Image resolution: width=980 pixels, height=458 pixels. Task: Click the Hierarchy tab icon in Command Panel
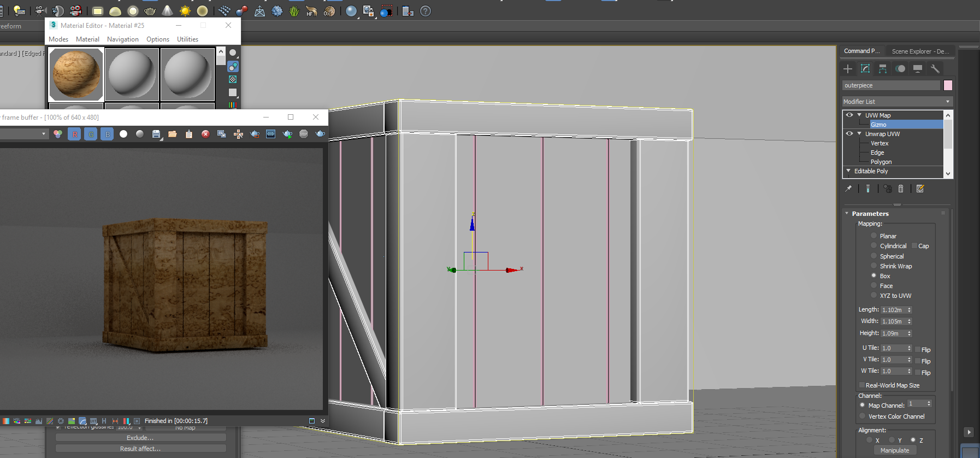883,69
